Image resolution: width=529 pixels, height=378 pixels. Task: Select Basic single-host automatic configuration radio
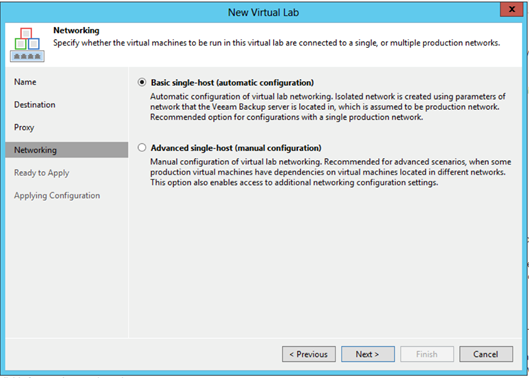[x=142, y=82]
